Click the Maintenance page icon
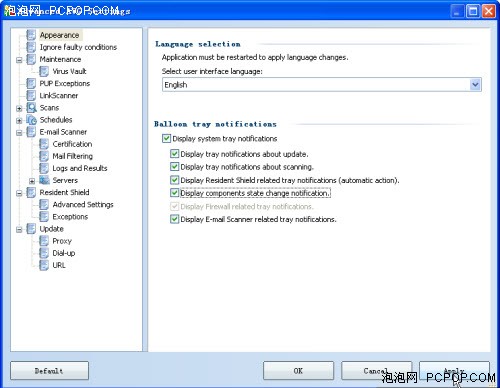The width and height of the screenshot is (500, 388). [31, 59]
